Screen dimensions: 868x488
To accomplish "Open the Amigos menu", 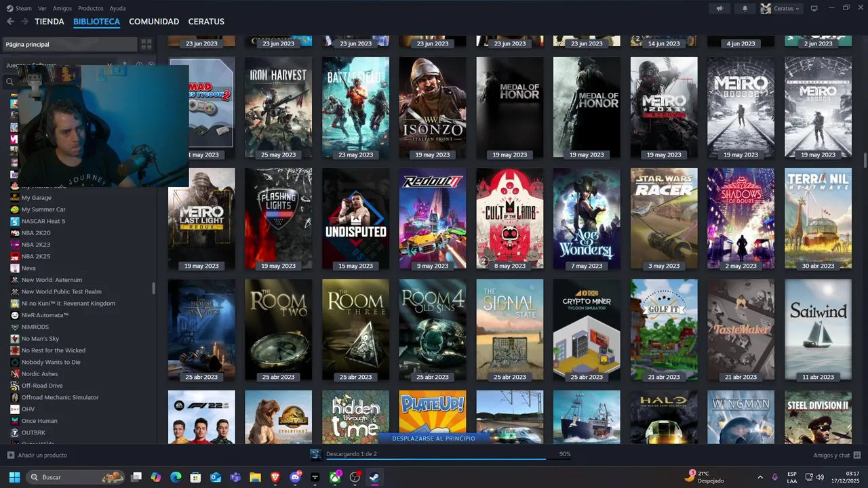I will click(62, 8).
